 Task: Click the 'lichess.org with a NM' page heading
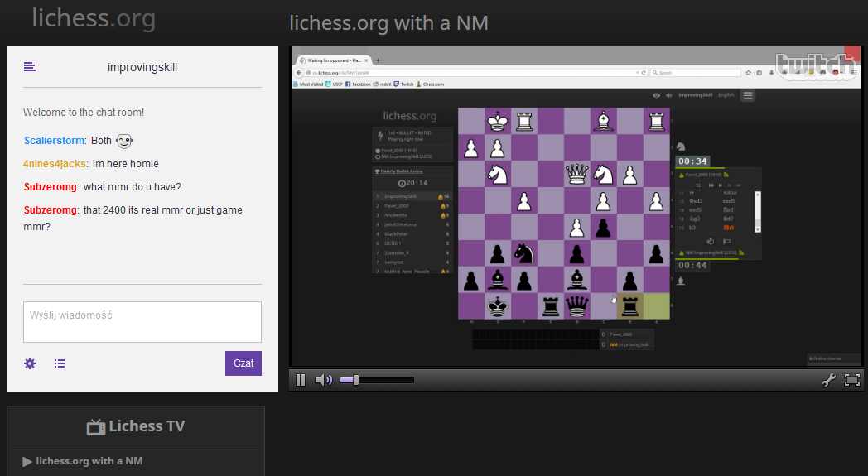tap(388, 23)
